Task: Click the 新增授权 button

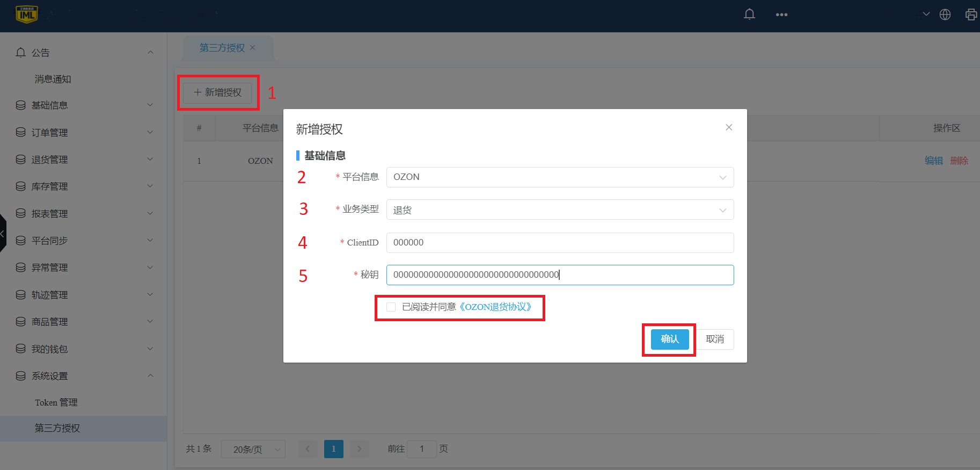Action: (x=217, y=92)
